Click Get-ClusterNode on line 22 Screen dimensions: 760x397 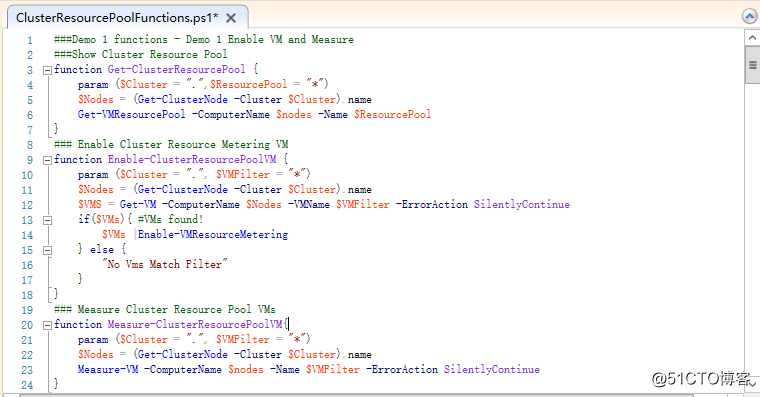pyautogui.click(x=183, y=354)
